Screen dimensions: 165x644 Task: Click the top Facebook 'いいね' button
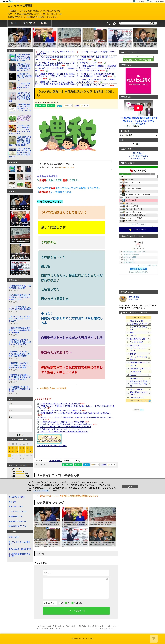pyautogui.click(x=51, y=106)
